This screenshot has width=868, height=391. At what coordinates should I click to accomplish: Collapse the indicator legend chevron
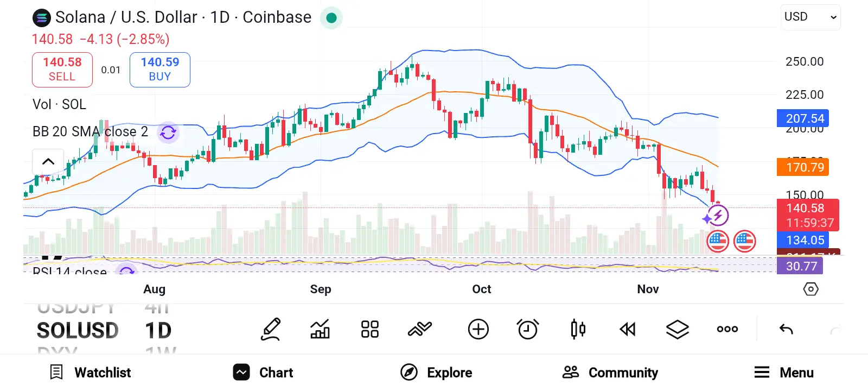(48, 161)
